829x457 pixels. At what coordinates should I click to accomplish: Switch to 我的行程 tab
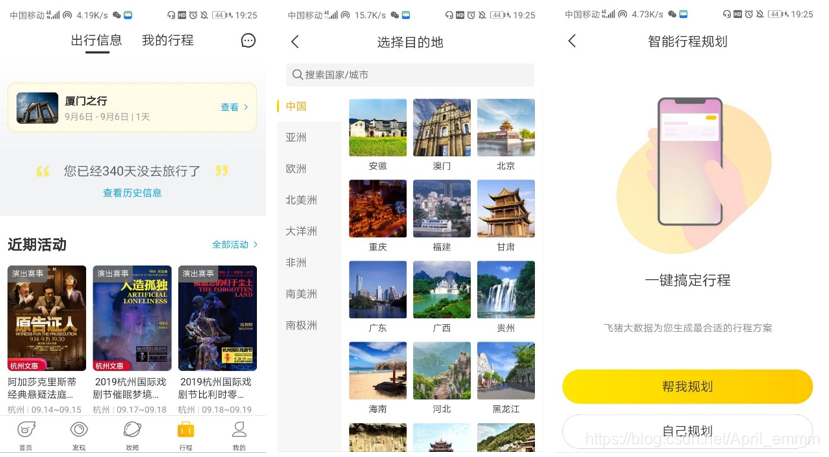[168, 40]
